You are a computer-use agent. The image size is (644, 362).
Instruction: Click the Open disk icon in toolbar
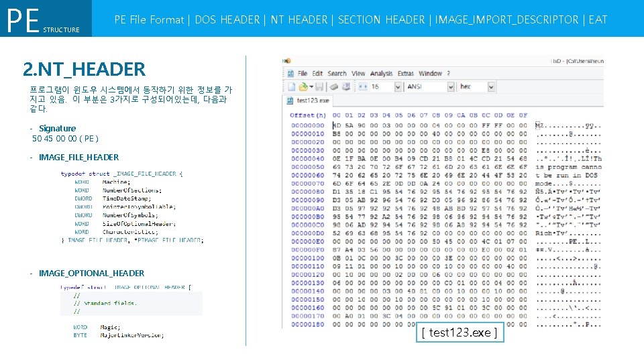click(x=346, y=86)
